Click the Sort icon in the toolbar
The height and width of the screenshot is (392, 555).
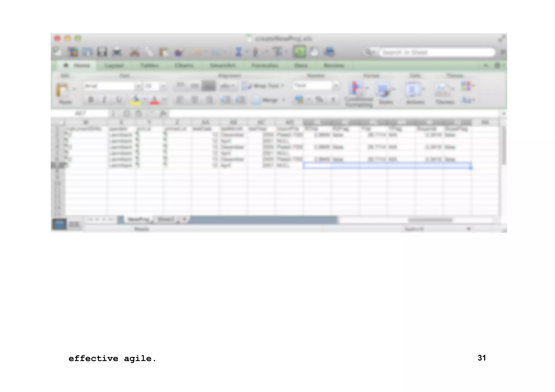pos(255,52)
